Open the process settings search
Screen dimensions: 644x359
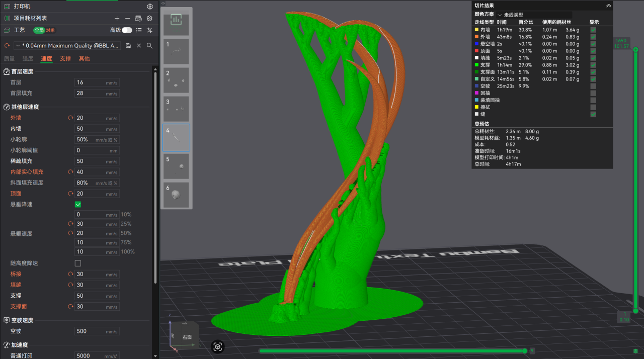coord(149,46)
